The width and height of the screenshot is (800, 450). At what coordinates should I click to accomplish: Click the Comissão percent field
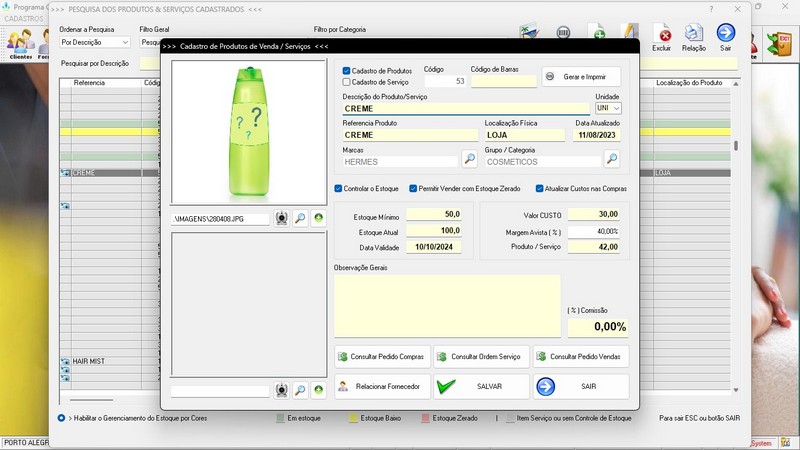[x=598, y=327]
